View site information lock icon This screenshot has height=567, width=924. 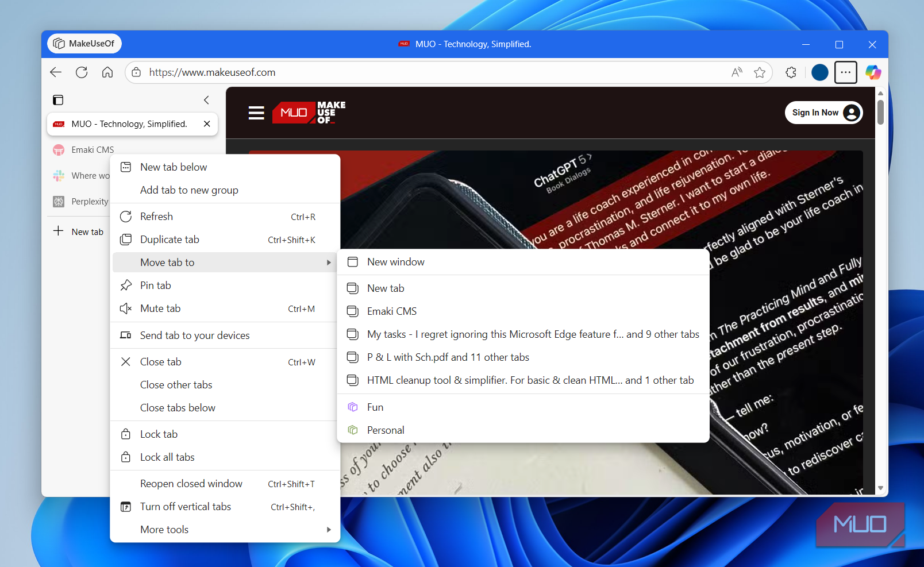click(136, 72)
